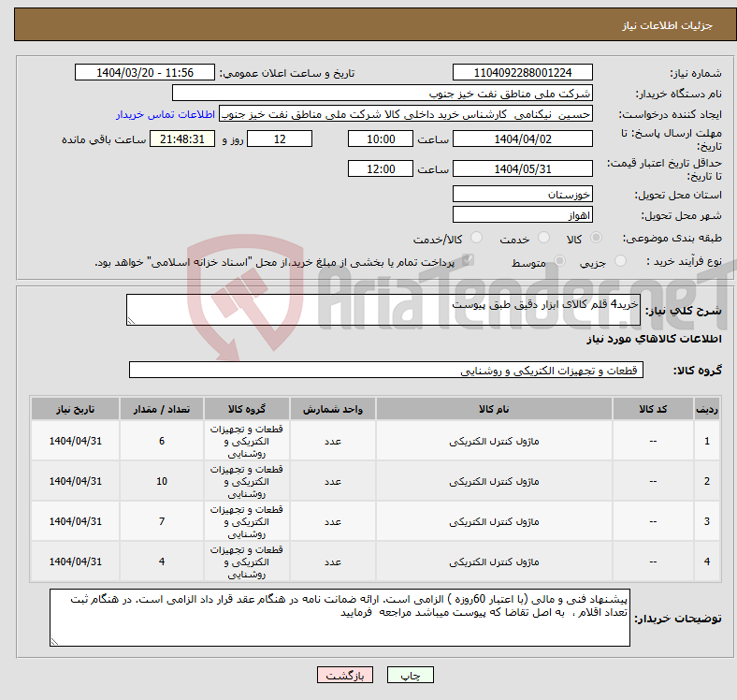The image size is (737, 700).
Task: Click the goods group cell in row 3
Action: click(x=247, y=521)
